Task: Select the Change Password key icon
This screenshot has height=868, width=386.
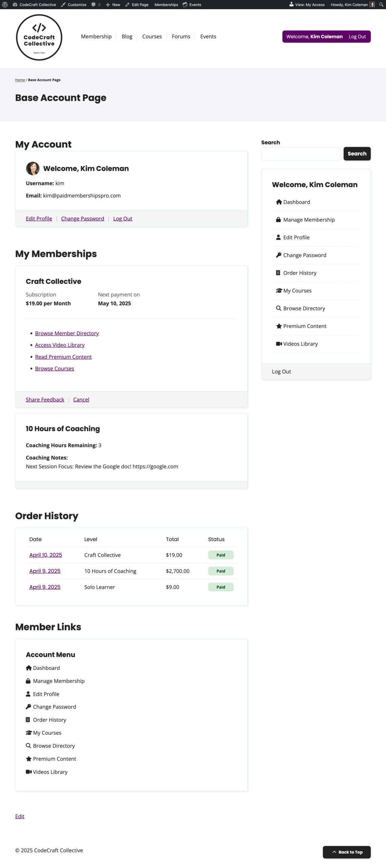Action: 279,255
